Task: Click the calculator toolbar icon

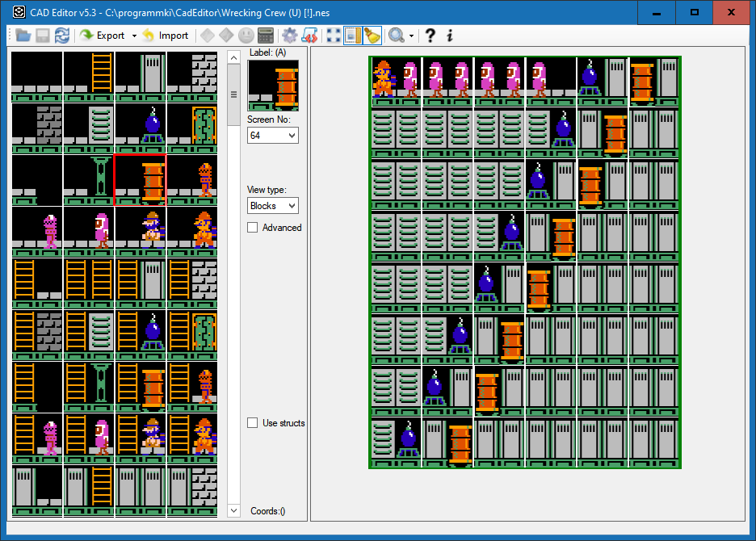Action: [x=266, y=36]
